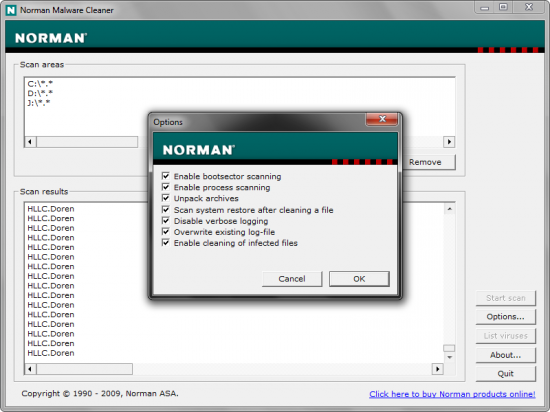Click Scan results left scroll arrow
This screenshot has width=550, height=412.
(30, 369)
